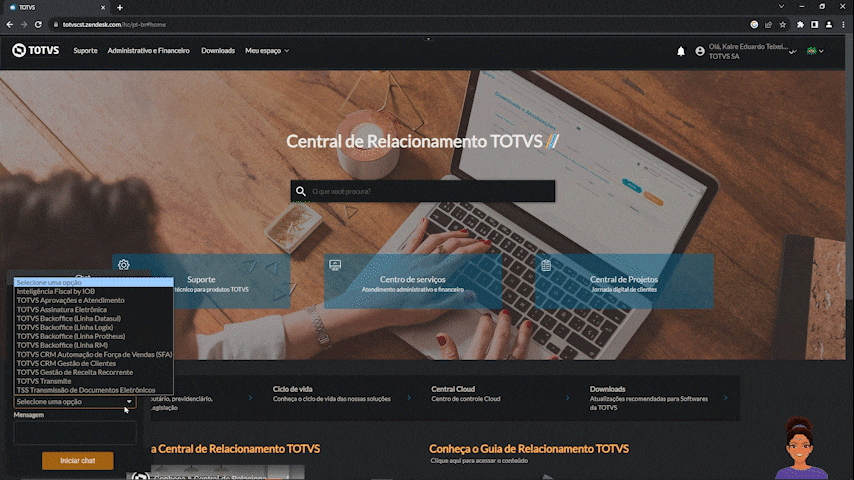The height and width of the screenshot is (480, 854).
Task: Select TOTVS Assinatura Eletrônica option
Action: [93, 309]
